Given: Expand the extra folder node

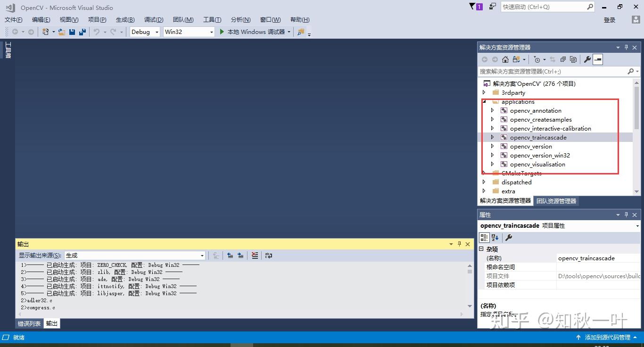Looking at the screenshot, I should 484,191.
